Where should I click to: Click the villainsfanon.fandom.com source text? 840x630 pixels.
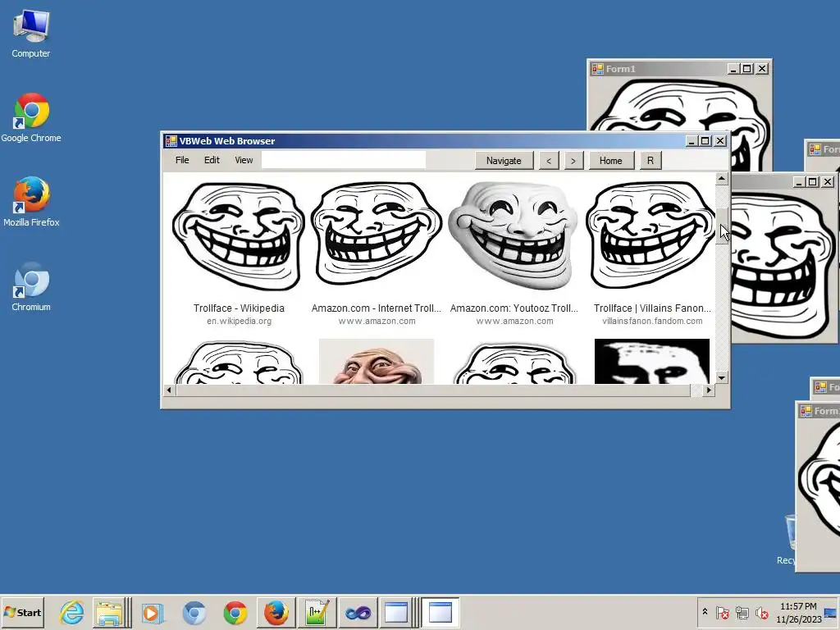pos(652,321)
